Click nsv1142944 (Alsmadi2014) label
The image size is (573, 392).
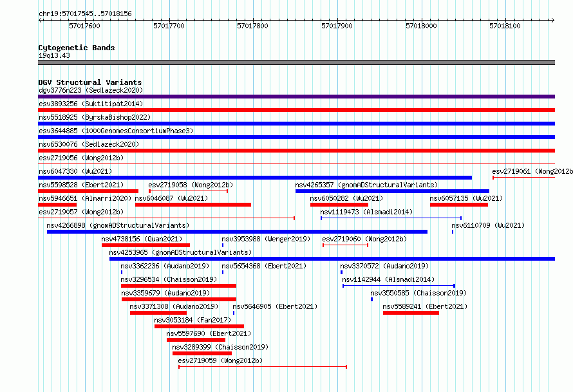pos(388,279)
